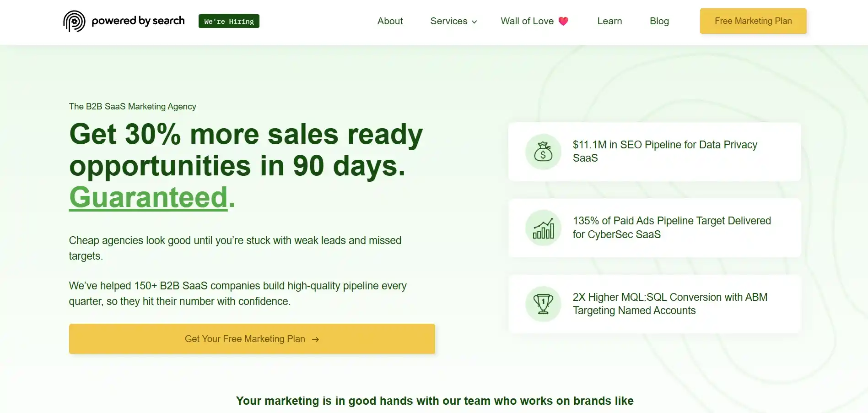
Task: Navigate to the Learn section
Action: (609, 21)
